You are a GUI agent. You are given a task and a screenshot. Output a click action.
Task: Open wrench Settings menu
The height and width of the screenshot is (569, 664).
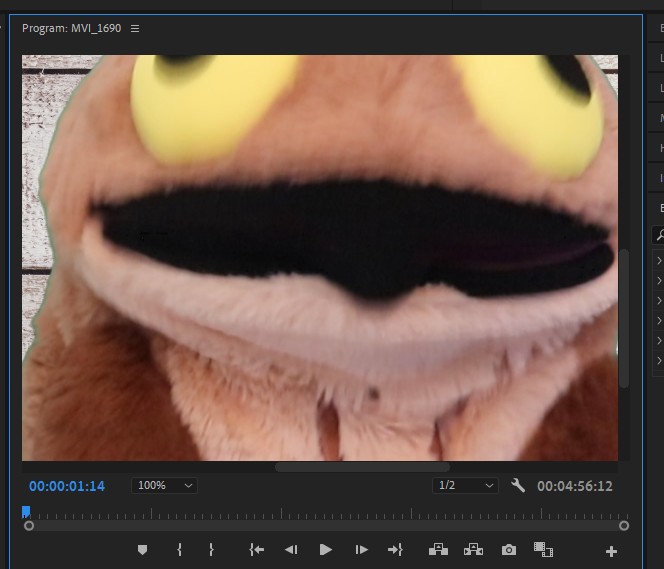coord(517,486)
